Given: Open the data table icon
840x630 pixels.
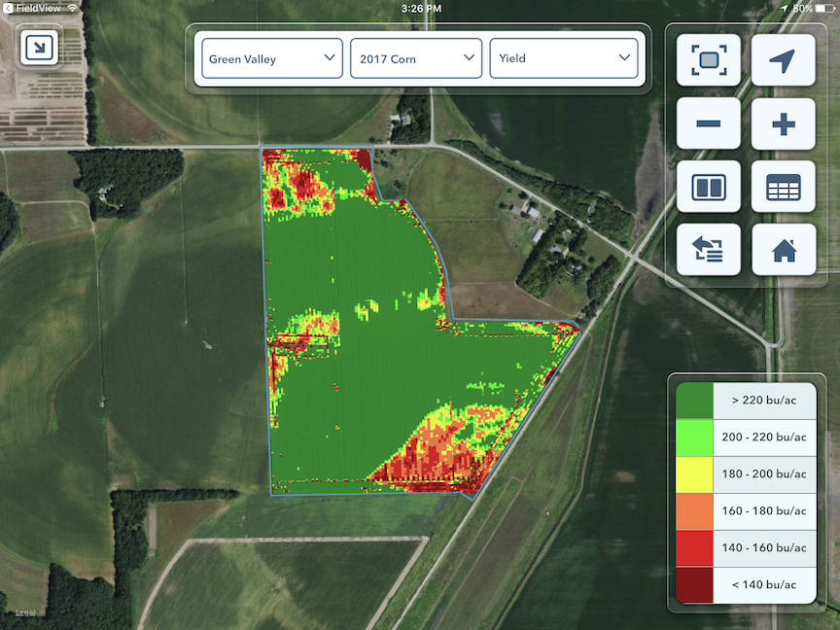Looking at the screenshot, I should coord(784,187).
